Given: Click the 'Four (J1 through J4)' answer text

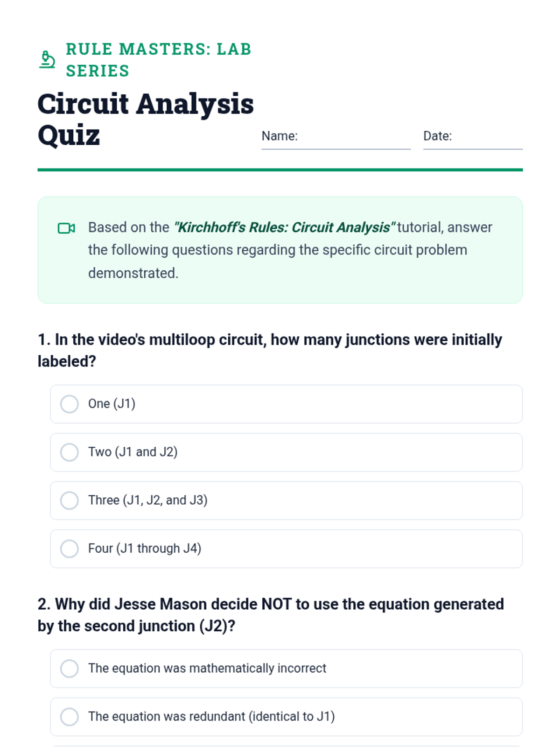Looking at the screenshot, I should [145, 549].
